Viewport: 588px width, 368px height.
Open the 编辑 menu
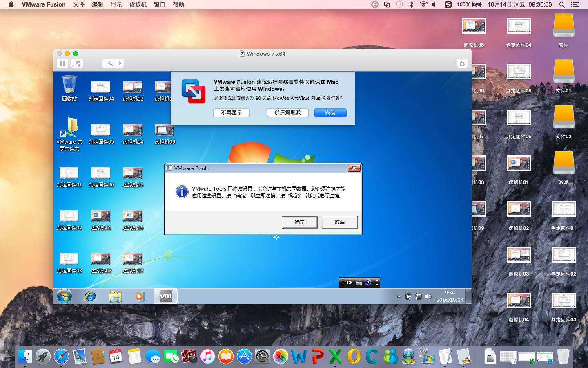coord(98,4)
